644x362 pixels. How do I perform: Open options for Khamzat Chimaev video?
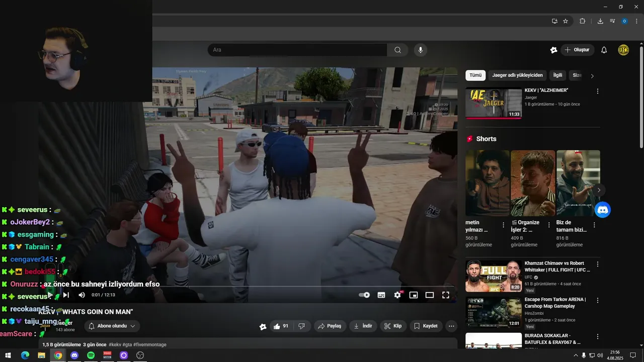(x=598, y=264)
